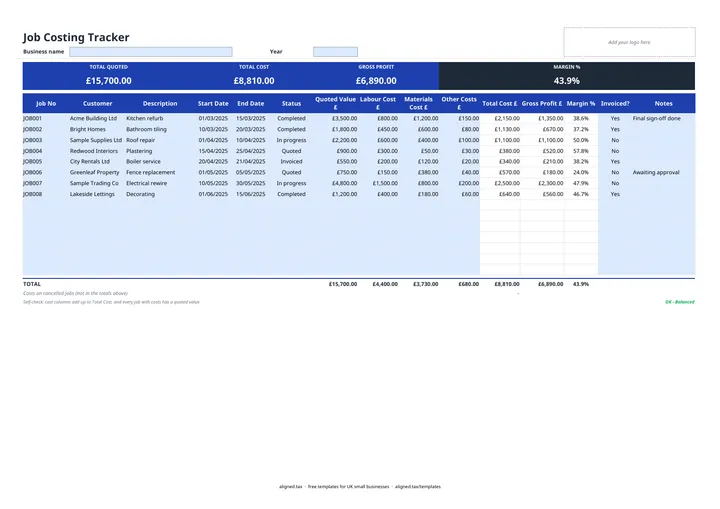
Task: Select the JOB007 labour cost £1,500.00
Action: pos(385,183)
